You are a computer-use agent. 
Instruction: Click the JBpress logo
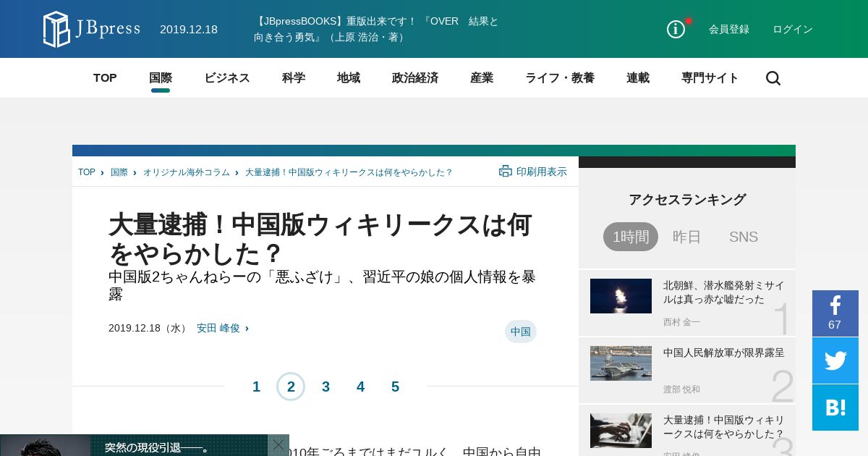click(91, 29)
